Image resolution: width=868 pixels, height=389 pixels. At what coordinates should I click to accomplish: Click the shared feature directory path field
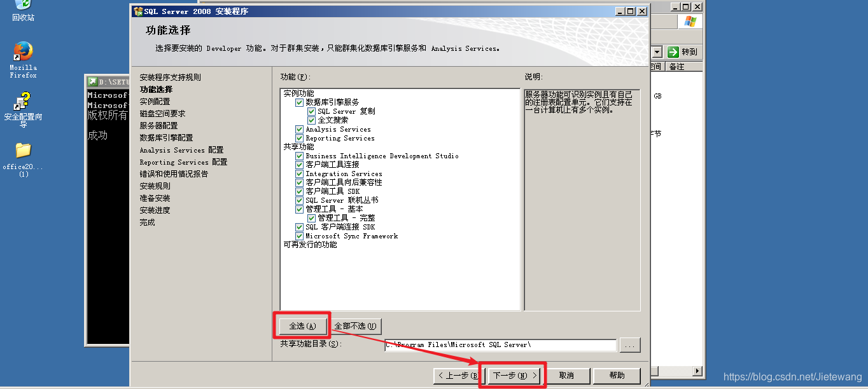click(x=500, y=345)
